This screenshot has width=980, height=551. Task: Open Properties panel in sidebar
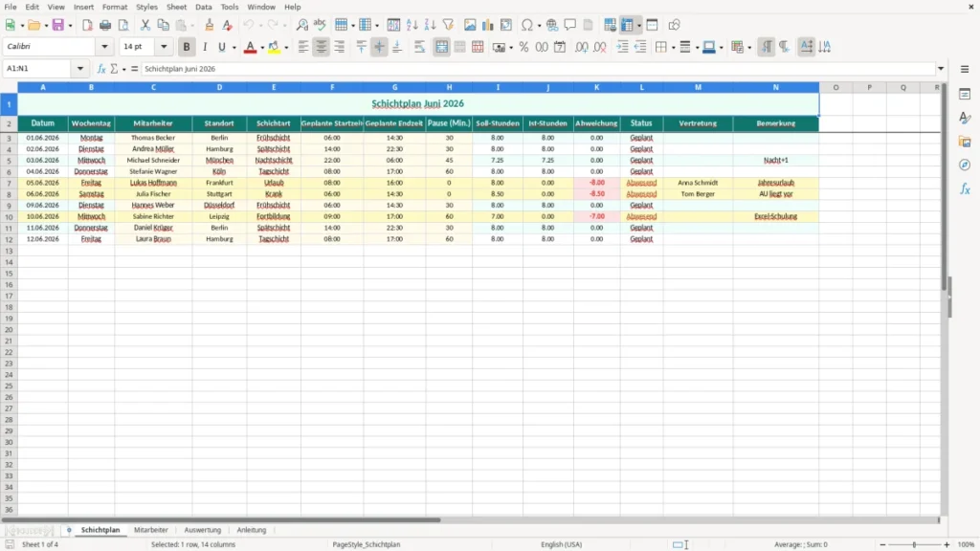[965, 95]
